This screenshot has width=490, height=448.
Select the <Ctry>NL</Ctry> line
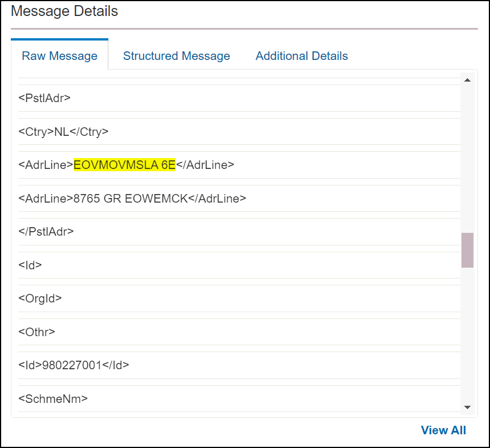click(x=239, y=132)
